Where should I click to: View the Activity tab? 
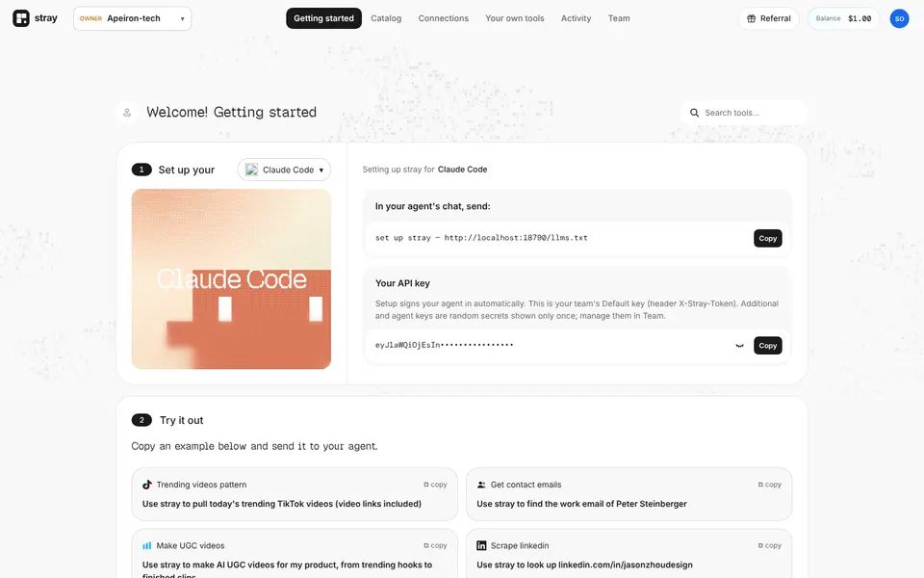point(576,18)
